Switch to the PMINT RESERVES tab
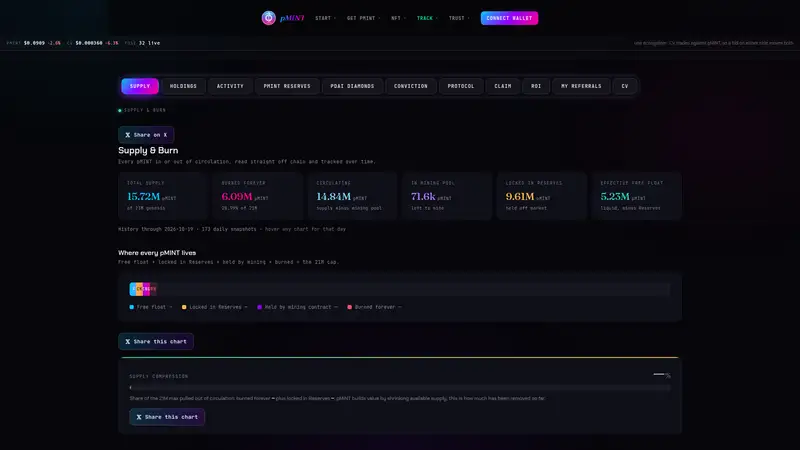Screen dimensions: 800x450 (287, 86)
